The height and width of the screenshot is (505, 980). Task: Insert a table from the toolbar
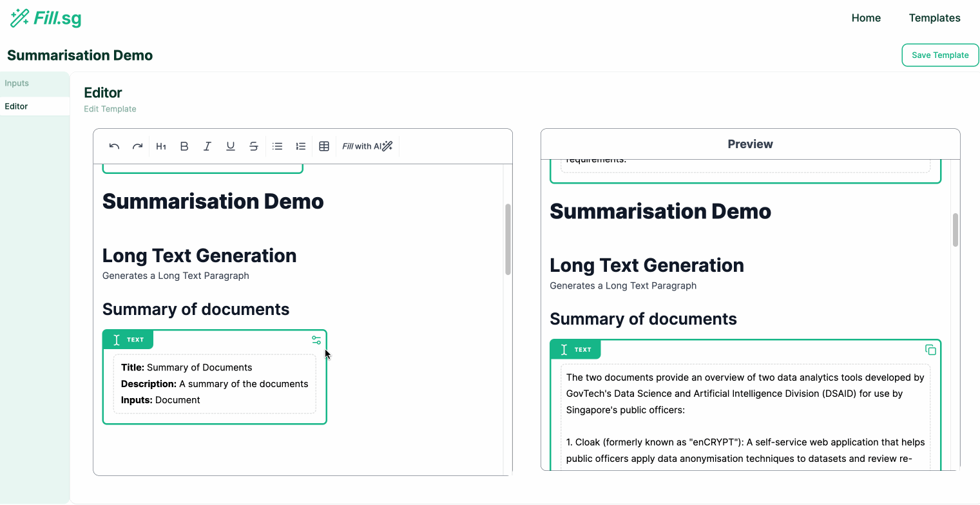[324, 146]
